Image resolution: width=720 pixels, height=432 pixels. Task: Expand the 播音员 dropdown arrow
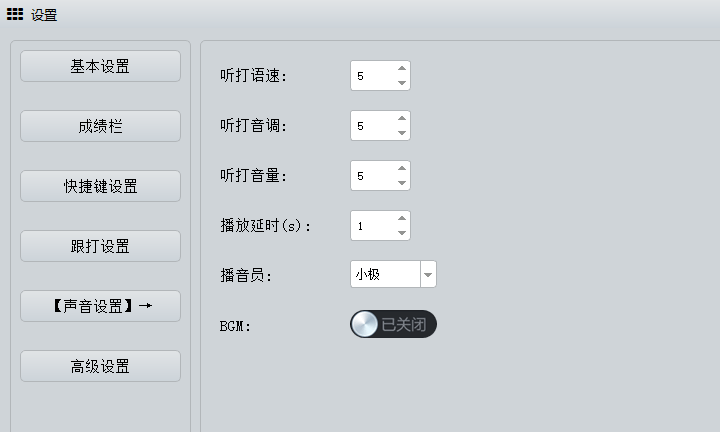(x=428, y=274)
